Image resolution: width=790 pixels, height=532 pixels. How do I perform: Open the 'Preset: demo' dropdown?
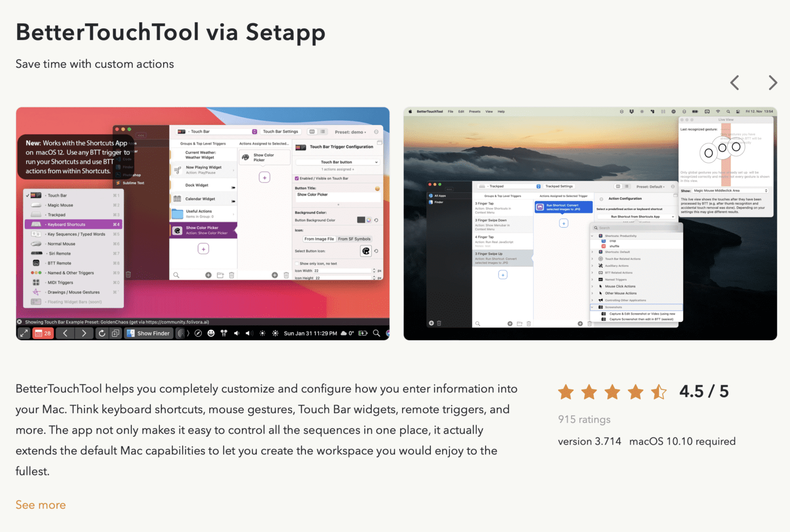(x=350, y=132)
